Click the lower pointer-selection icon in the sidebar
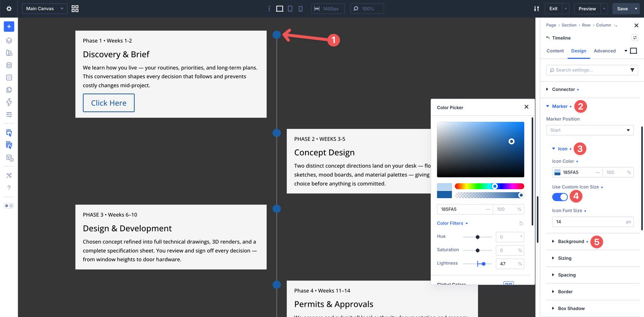Screen dimensions: 644x317 [9, 145]
